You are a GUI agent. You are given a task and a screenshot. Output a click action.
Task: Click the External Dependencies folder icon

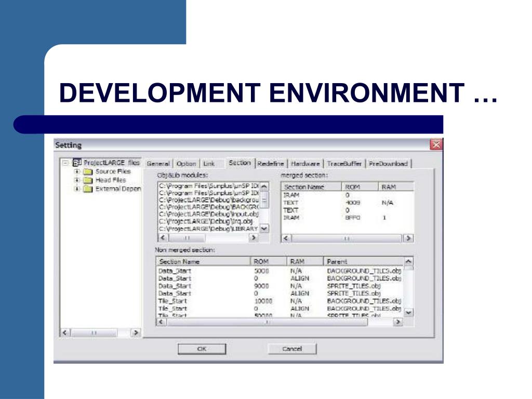point(88,189)
